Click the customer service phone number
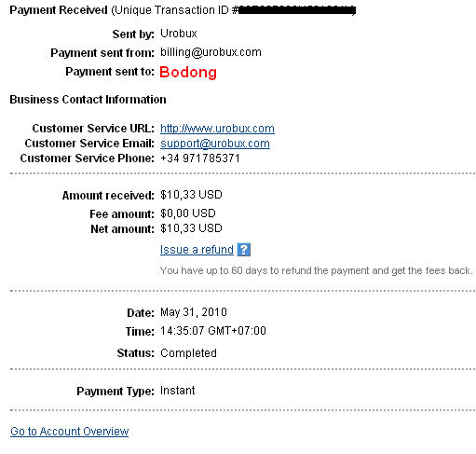This screenshot has width=476, height=454. tap(200, 158)
